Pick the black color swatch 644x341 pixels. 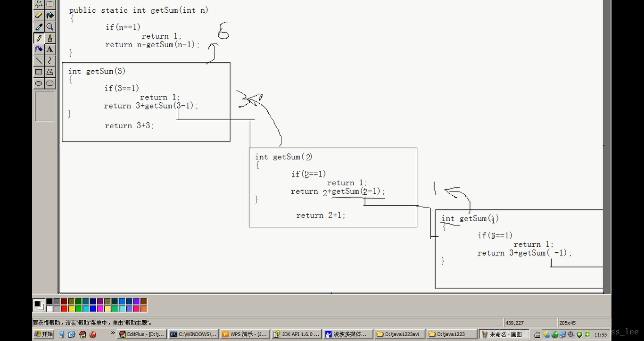click(50, 301)
